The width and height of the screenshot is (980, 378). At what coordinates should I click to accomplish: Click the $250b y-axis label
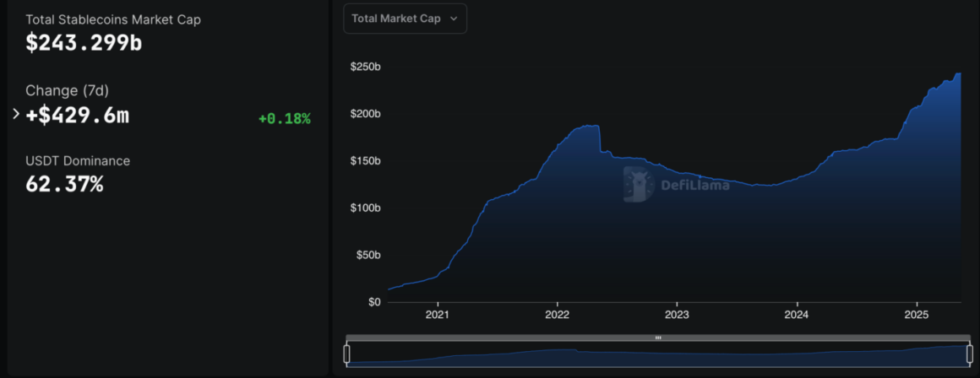(365, 67)
